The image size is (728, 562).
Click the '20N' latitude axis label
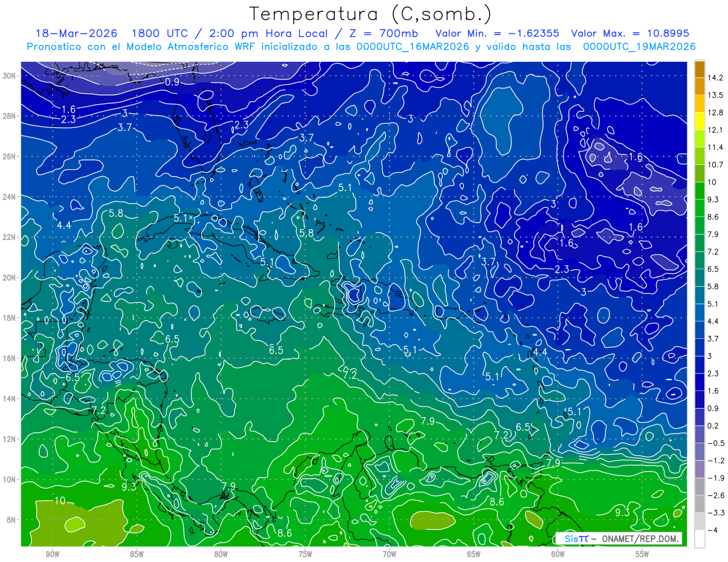[x=9, y=278]
